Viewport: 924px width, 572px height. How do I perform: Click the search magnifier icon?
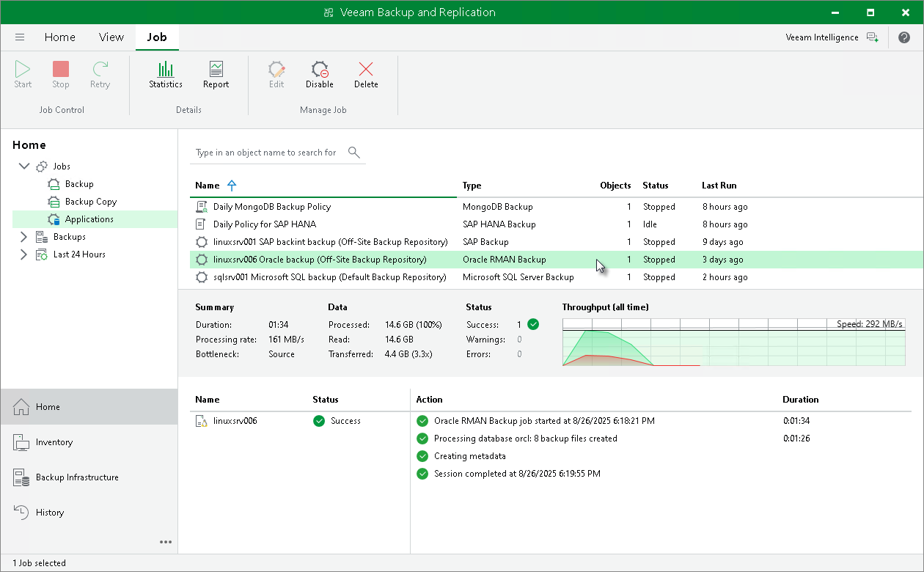point(354,153)
